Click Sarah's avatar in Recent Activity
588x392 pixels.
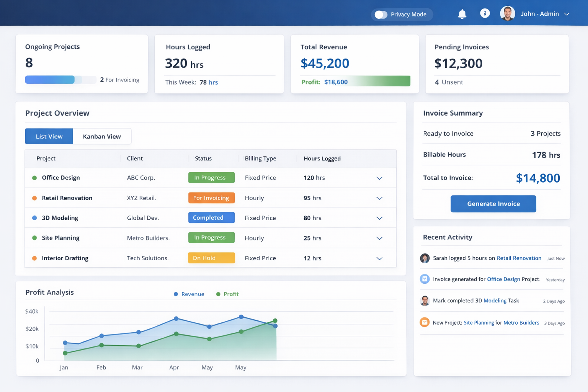click(x=425, y=258)
